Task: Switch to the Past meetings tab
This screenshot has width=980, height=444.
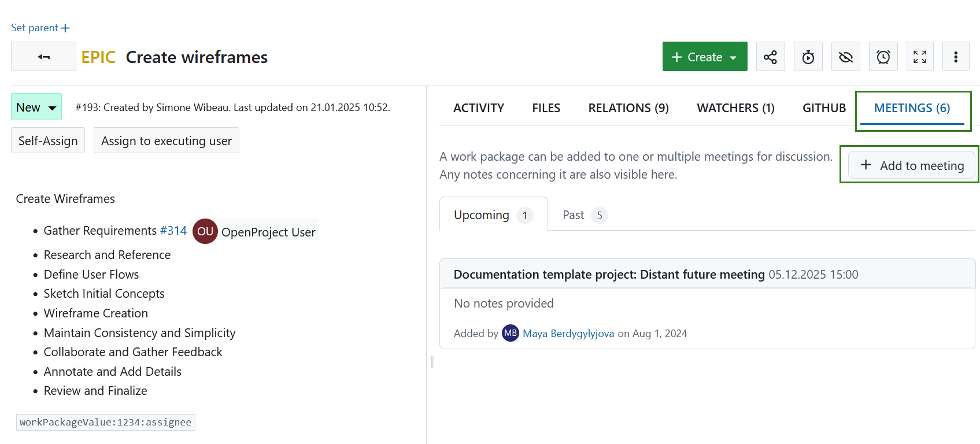Action: pos(584,215)
